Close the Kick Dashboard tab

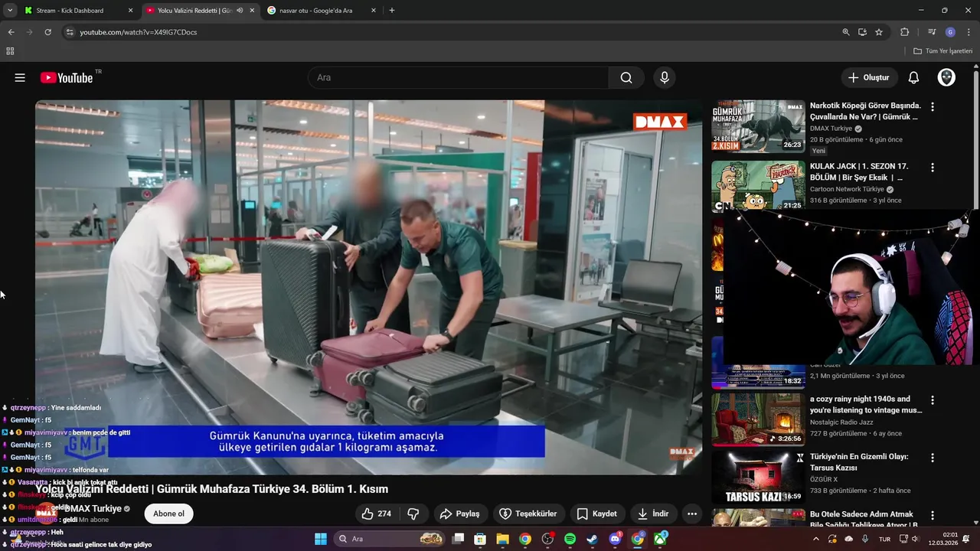point(130,11)
